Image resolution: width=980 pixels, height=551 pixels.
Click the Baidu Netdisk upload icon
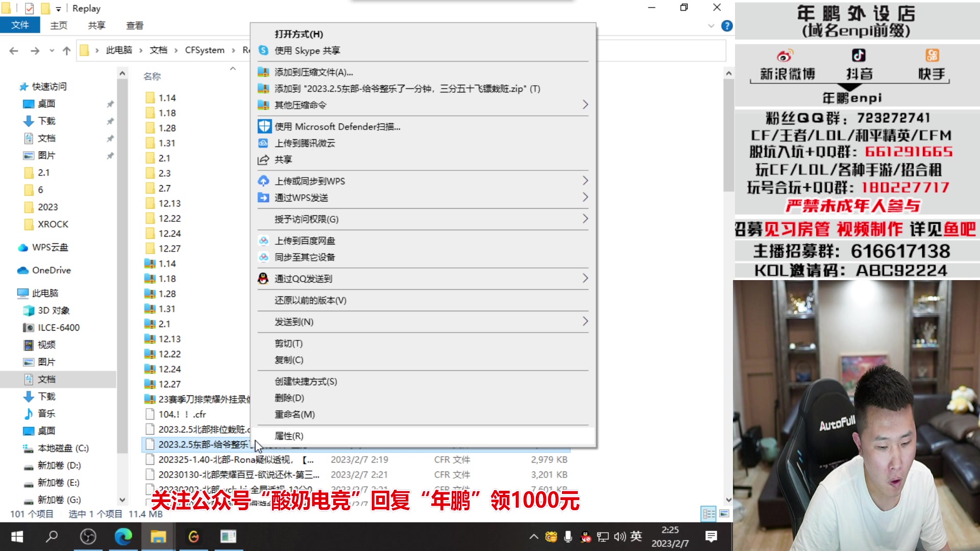[x=263, y=240]
